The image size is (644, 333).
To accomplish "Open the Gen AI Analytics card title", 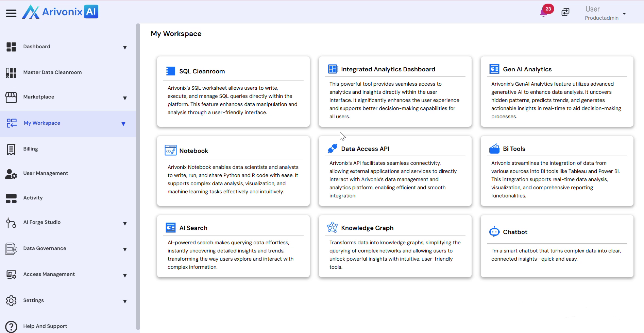I will pos(527,69).
